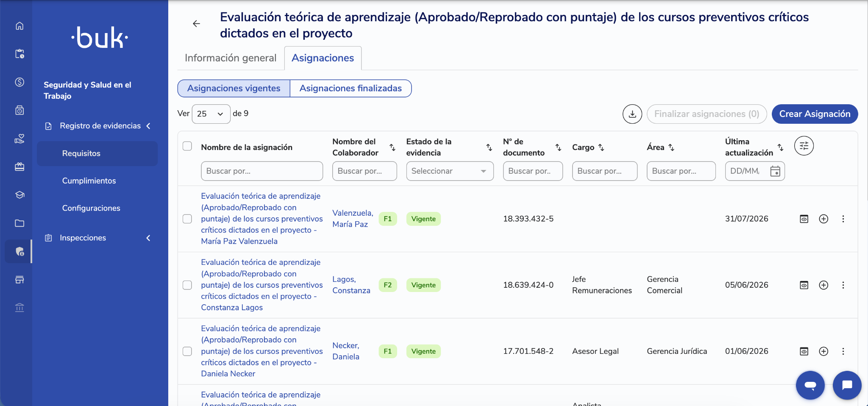Download the assignments list

click(632, 114)
